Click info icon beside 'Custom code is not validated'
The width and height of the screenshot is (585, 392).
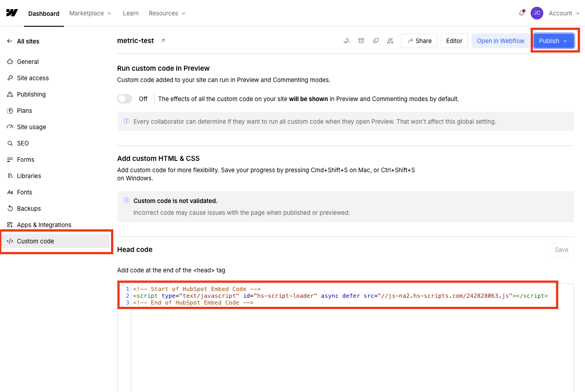(x=126, y=200)
